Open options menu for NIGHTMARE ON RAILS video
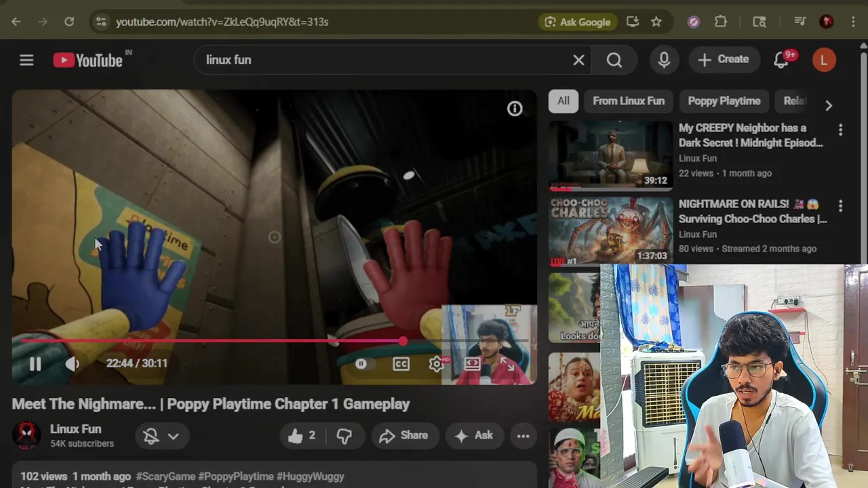 [x=840, y=205]
